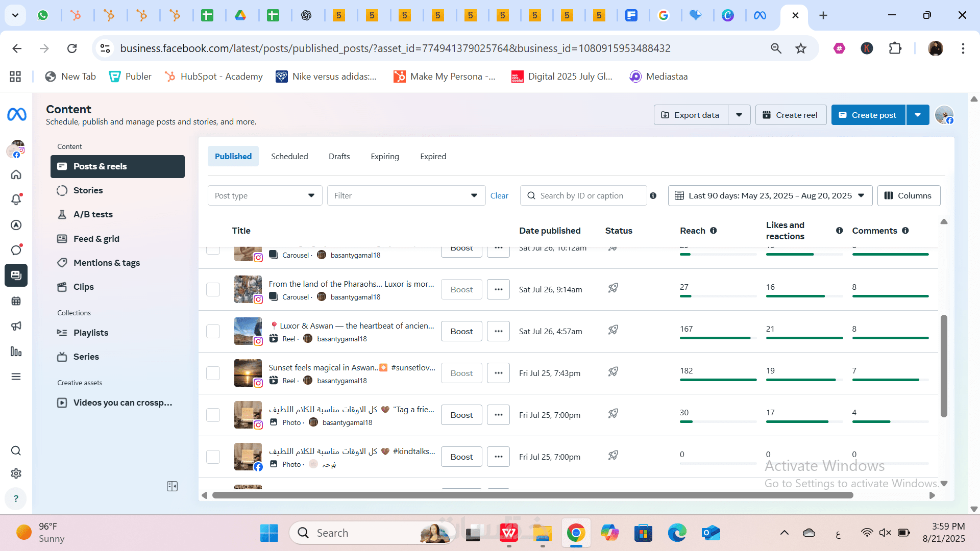
Task: Click the Meta logo in left sidebar
Action: 16,114
